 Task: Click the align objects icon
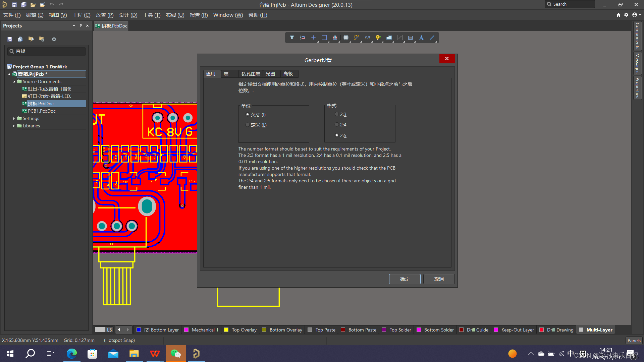(335, 38)
